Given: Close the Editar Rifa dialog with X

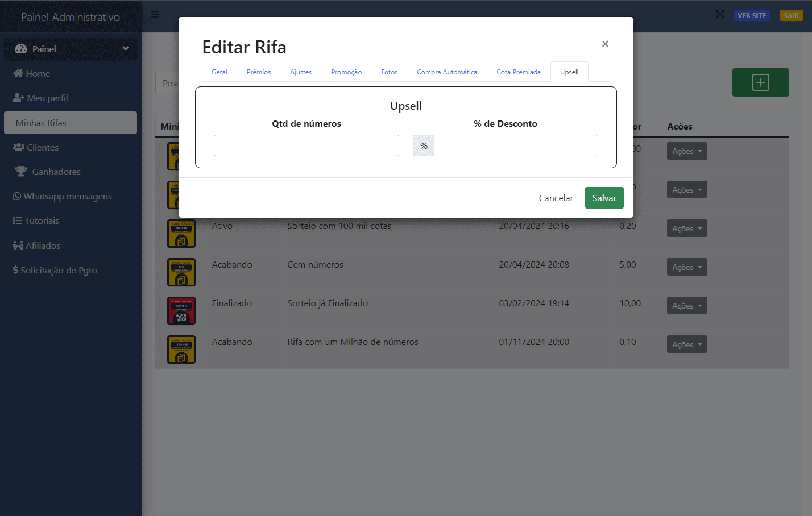Looking at the screenshot, I should point(605,44).
